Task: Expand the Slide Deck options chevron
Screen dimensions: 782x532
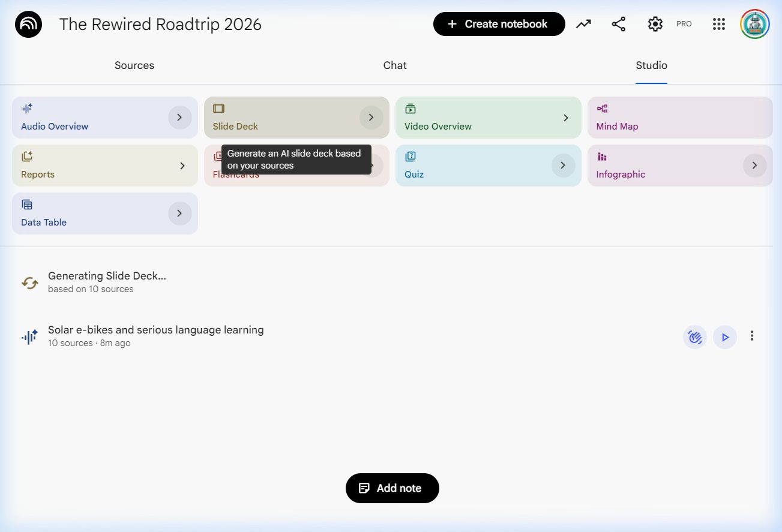Action: tap(371, 118)
